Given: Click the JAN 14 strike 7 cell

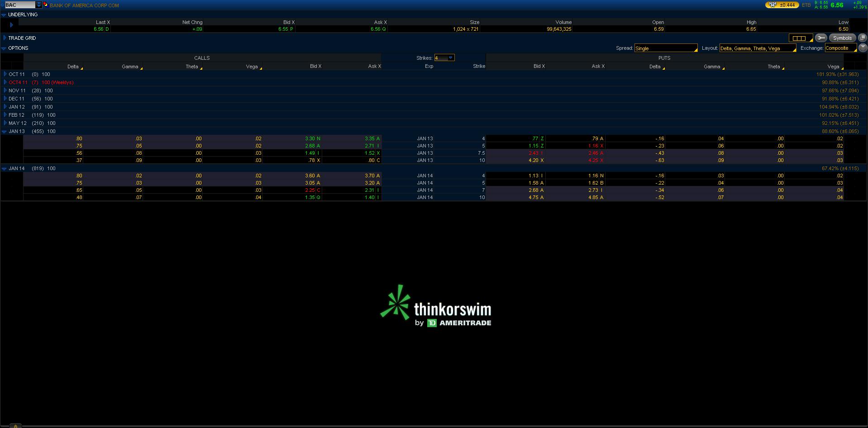Looking at the screenshot, I should click(x=483, y=190).
